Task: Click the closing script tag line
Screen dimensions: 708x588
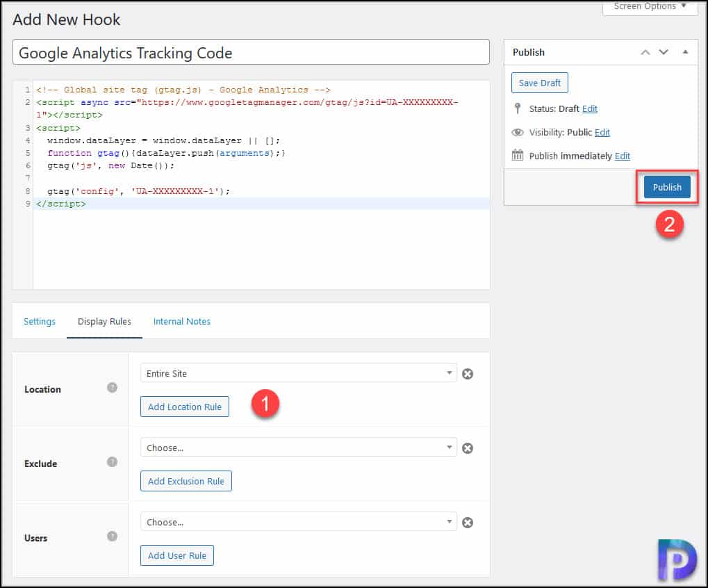Action: 61,204
